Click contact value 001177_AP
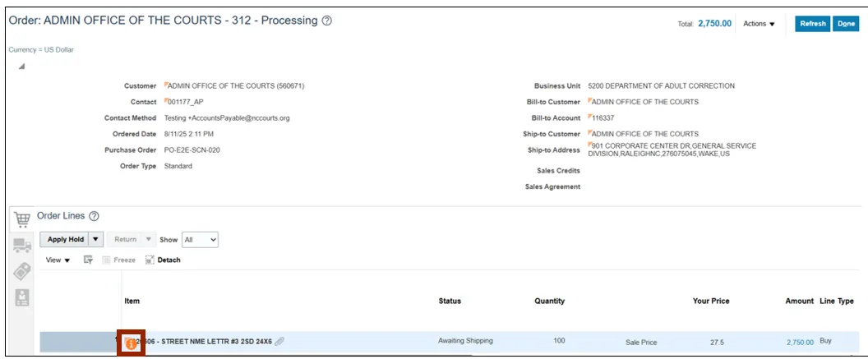Viewport: 868px width, 359px height. [x=186, y=103]
